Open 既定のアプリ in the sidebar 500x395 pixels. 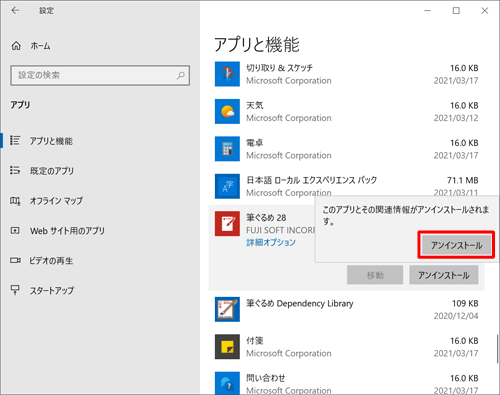pos(52,171)
